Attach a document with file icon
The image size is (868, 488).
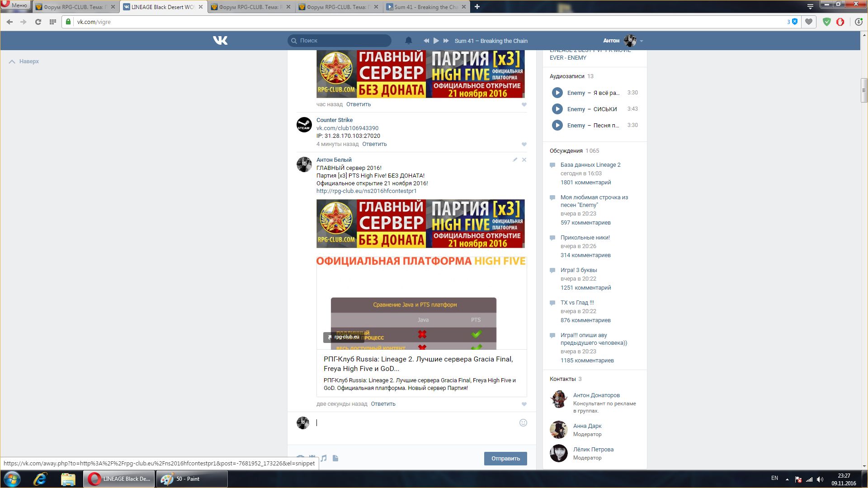tap(335, 458)
